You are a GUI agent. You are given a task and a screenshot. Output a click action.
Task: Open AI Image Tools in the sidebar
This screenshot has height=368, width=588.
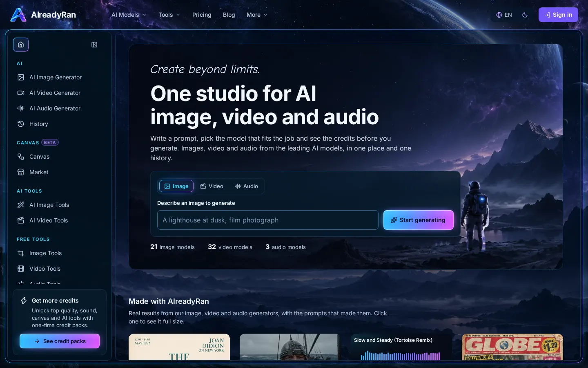[60, 205]
